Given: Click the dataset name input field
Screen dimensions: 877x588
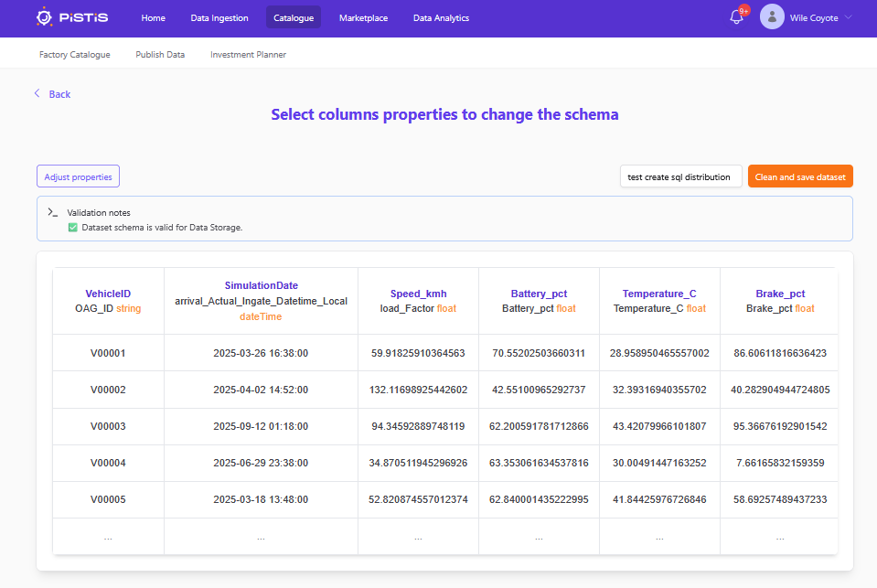Looking at the screenshot, I should (x=680, y=176).
